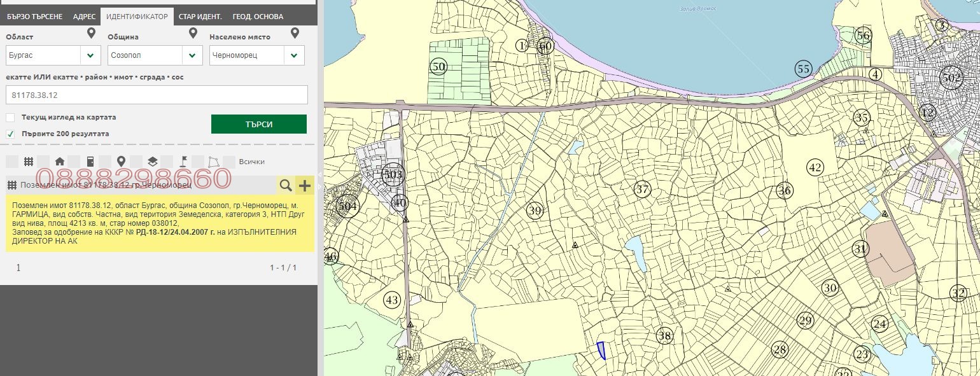Screen dimensions: 980x376
Task: Click the identifier input field 81178.38.12
Action: 157,95
